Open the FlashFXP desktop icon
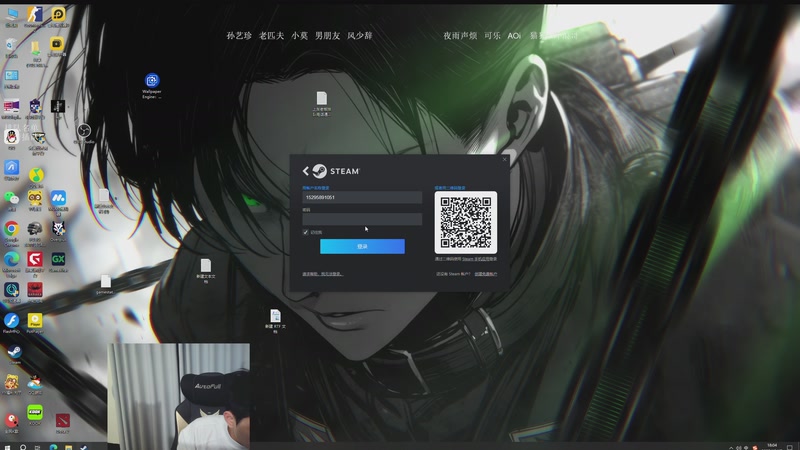The image size is (800, 450). tap(11, 321)
